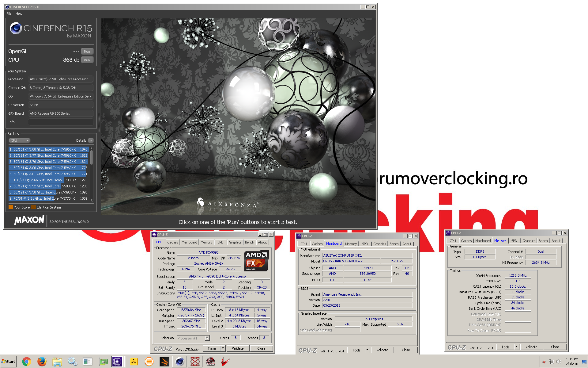Open Memory tab in left CPU-Z window

[x=206, y=242]
